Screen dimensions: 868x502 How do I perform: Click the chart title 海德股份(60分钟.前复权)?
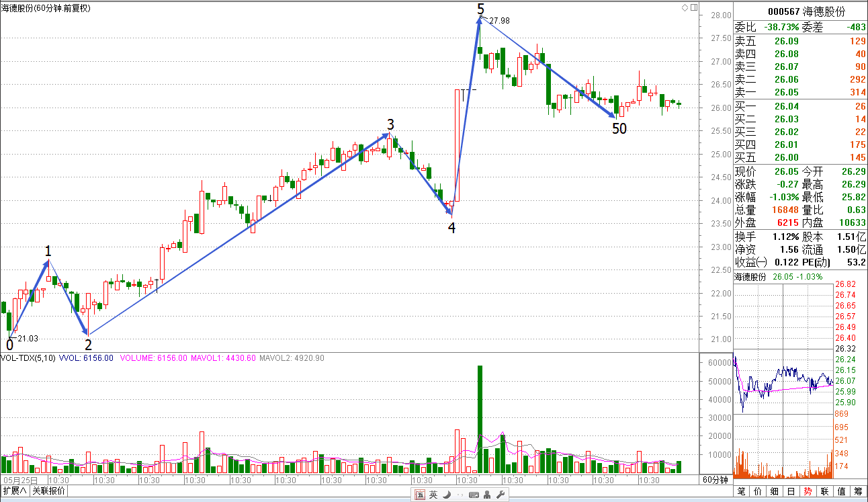click(47, 8)
